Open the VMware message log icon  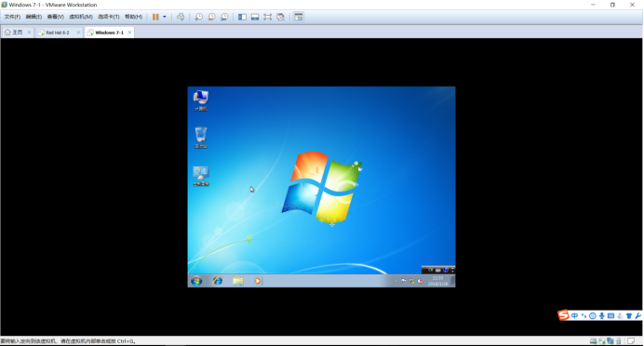(631, 341)
